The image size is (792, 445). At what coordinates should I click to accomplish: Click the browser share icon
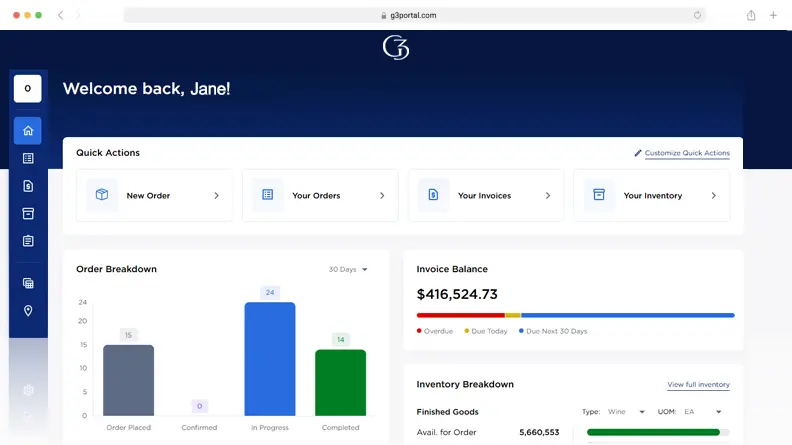point(751,15)
